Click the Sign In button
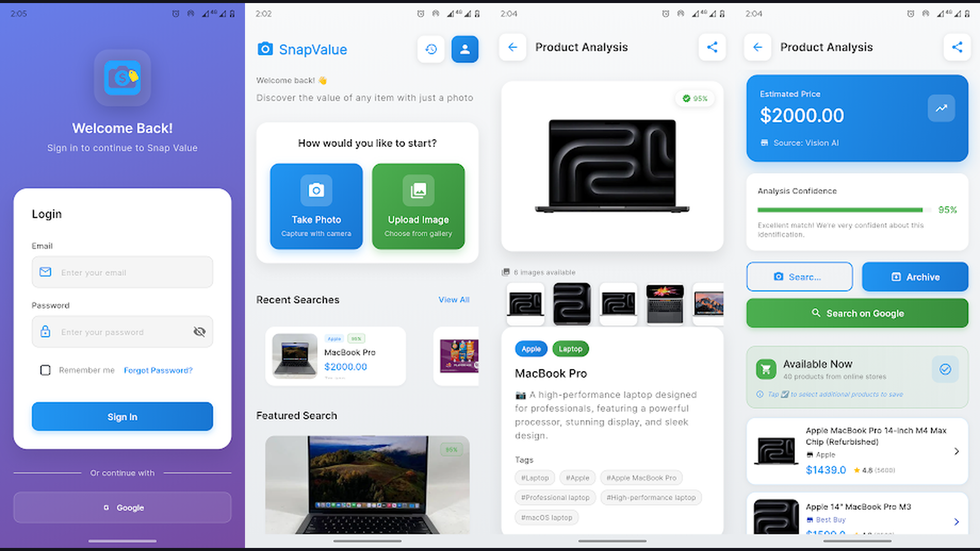 click(122, 416)
